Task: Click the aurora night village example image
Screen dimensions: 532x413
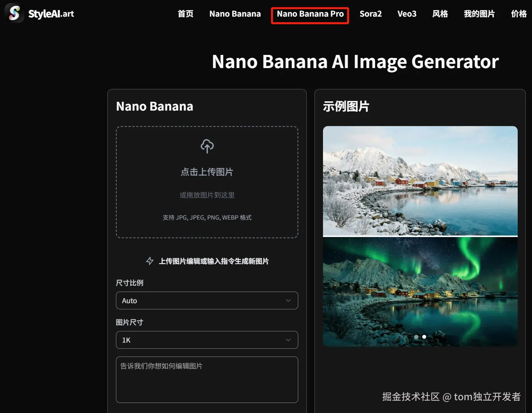Action: pos(420,292)
